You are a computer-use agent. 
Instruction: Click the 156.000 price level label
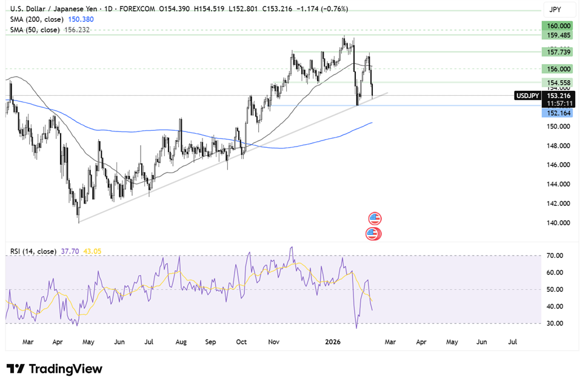coord(558,69)
